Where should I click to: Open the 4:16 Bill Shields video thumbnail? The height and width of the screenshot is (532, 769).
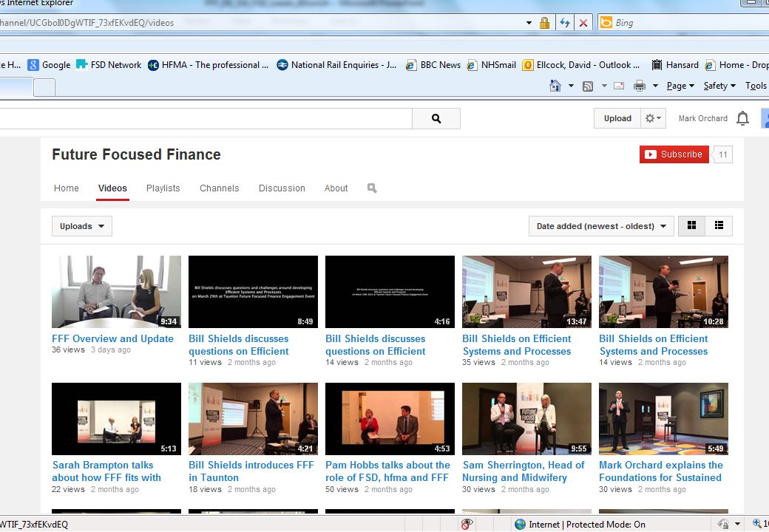[x=390, y=291]
